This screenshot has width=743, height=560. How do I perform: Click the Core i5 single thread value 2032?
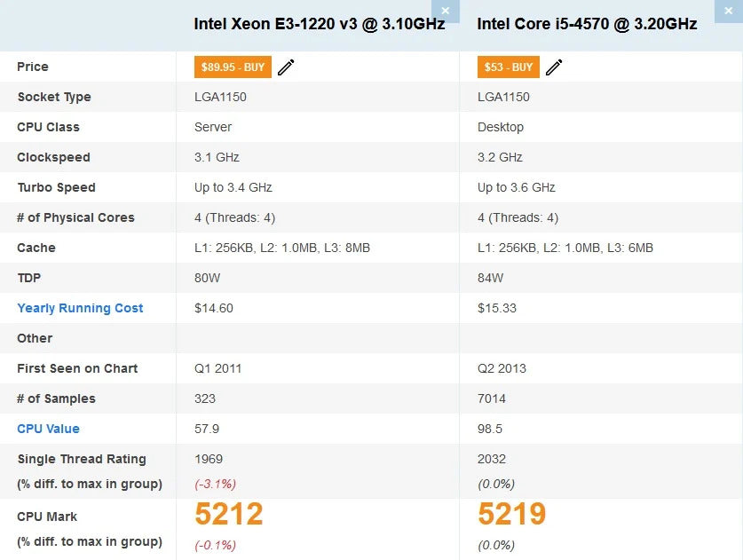pyautogui.click(x=492, y=459)
